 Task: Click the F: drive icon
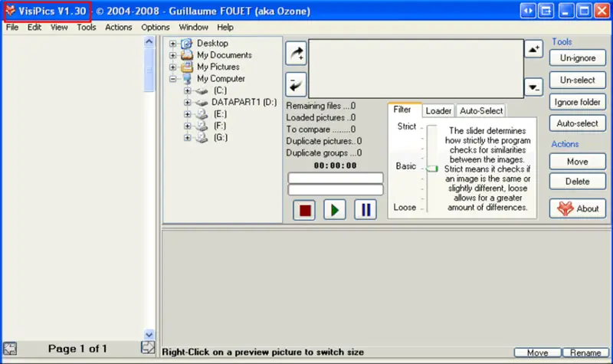202,126
